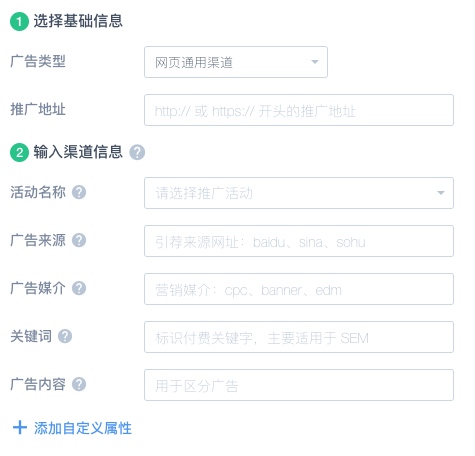Click the help icon beside 广告媒介

click(79, 288)
